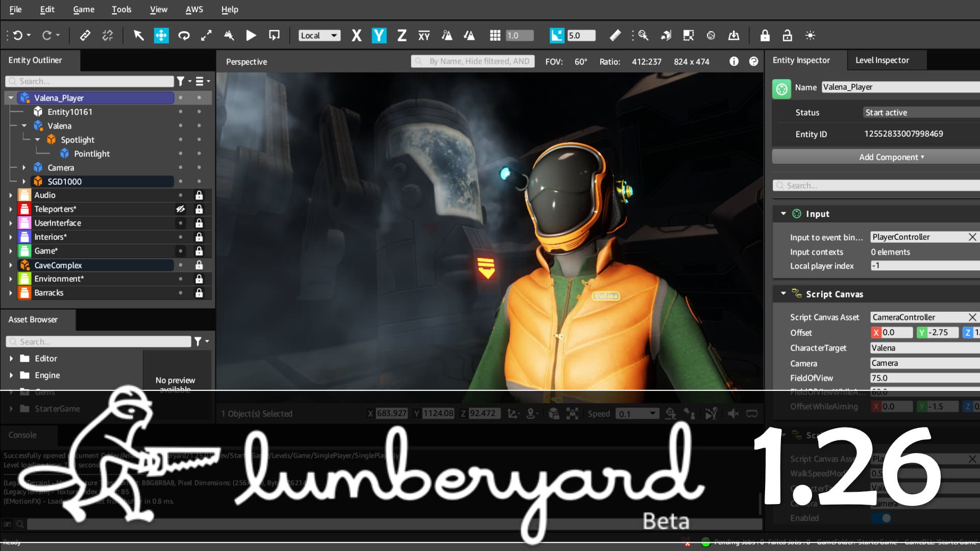Open the Measurement ruler tool
980x551 pixels.
615,36
